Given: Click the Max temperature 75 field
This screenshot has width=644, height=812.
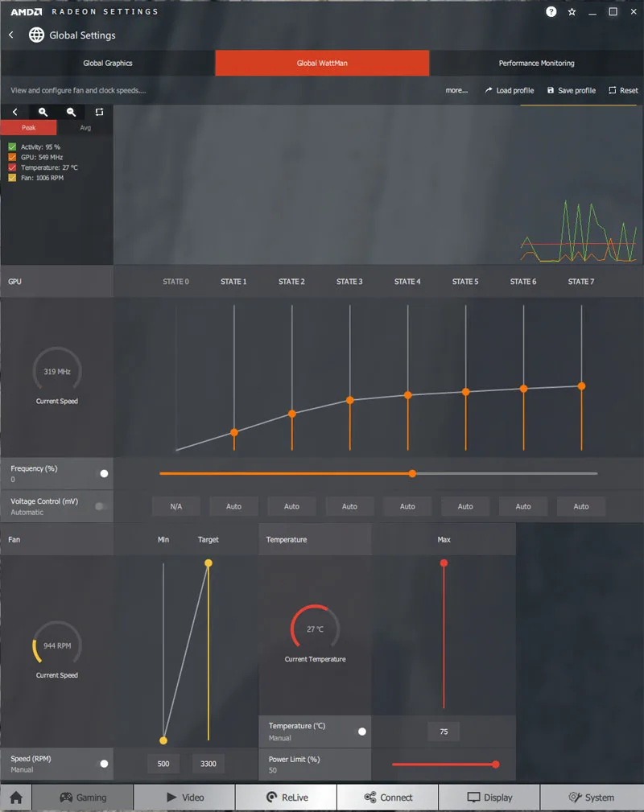Looking at the screenshot, I should pos(444,732).
